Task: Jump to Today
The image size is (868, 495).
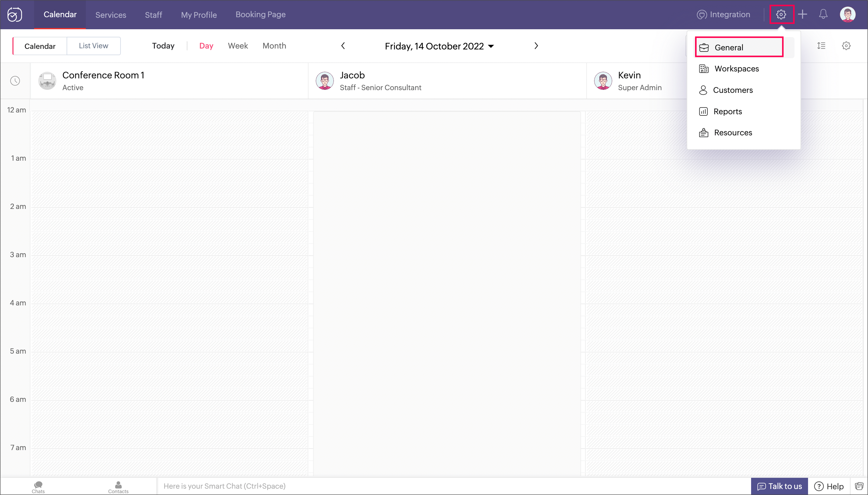Action: [x=163, y=46]
